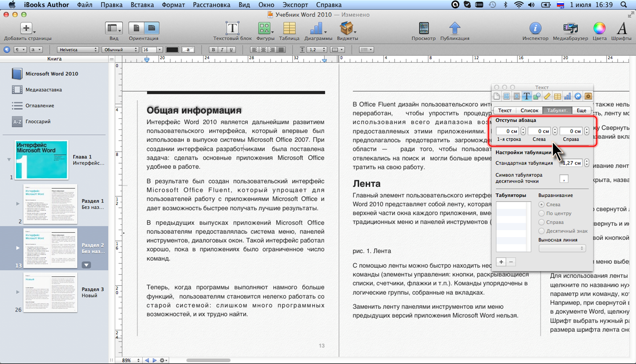Viewport: 636px width, 364px height.
Task: Open Раздел 2 thumbnail dropdown arrow
Action: click(86, 265)
